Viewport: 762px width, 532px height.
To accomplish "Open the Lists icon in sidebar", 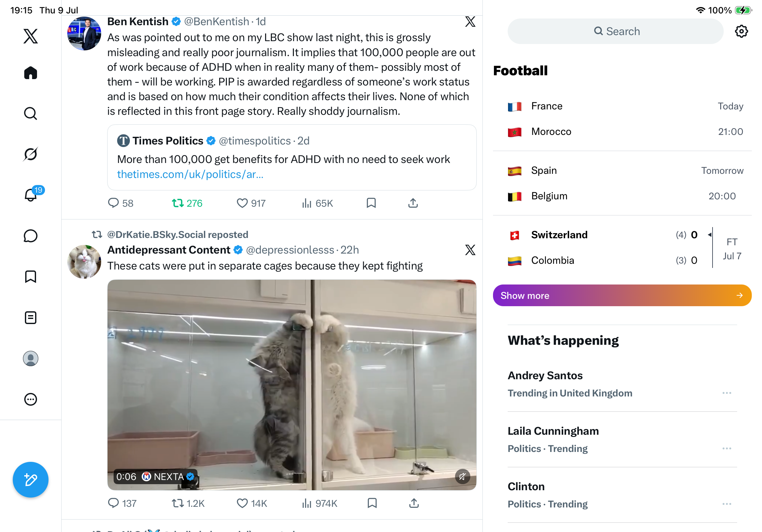I will (31, 318).
